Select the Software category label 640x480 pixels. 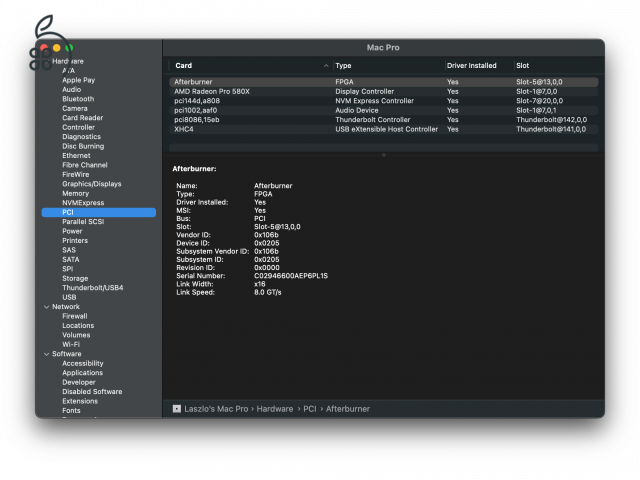click(67, 354)
